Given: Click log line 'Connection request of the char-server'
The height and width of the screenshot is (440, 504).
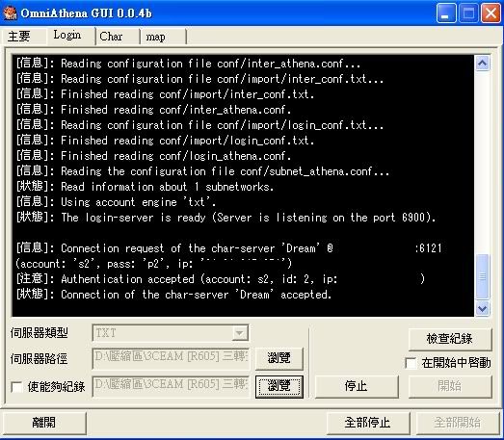Looking at the screenshot, I should pyautogui.click(x=228, y=256).
